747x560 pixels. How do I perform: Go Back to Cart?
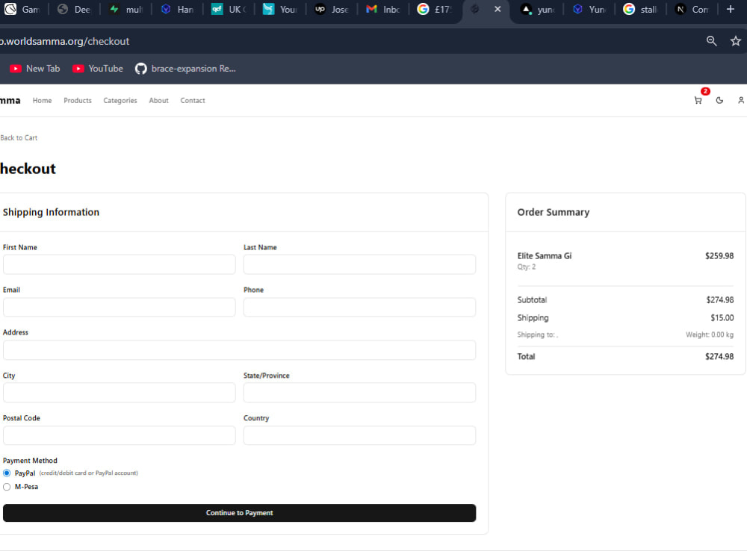coord(19,137)
